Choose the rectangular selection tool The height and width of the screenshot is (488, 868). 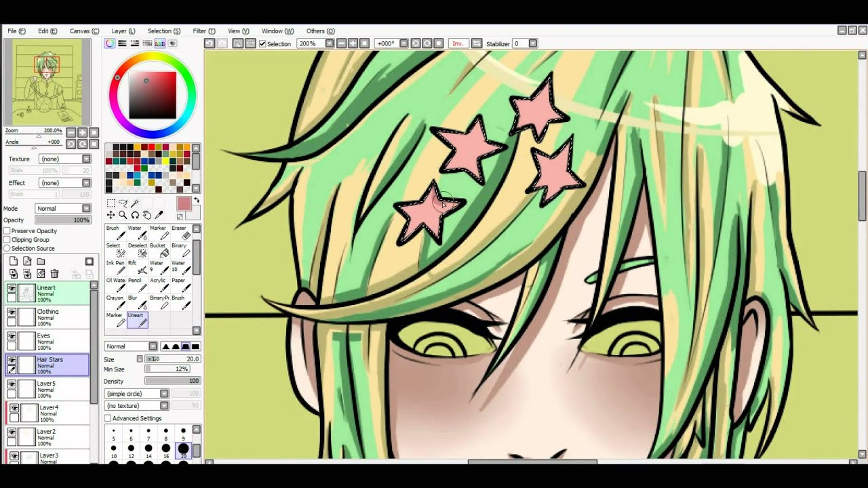(x=111, y=203)
